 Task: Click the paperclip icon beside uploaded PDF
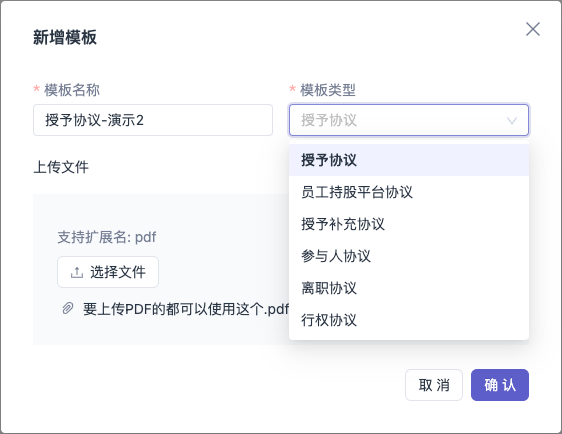(68, 308)
